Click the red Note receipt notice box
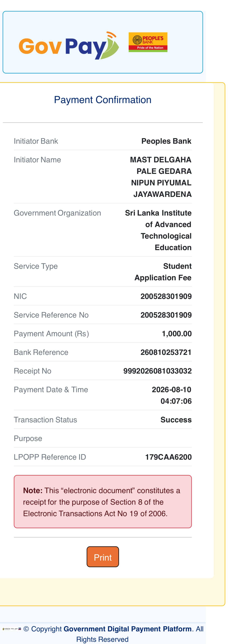Image resolution: width=232 pixels, height=644 pixels. coord(103,502)
